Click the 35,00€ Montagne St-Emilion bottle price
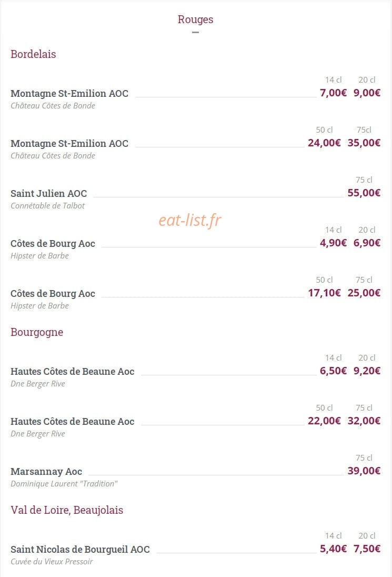 point(364,143)
